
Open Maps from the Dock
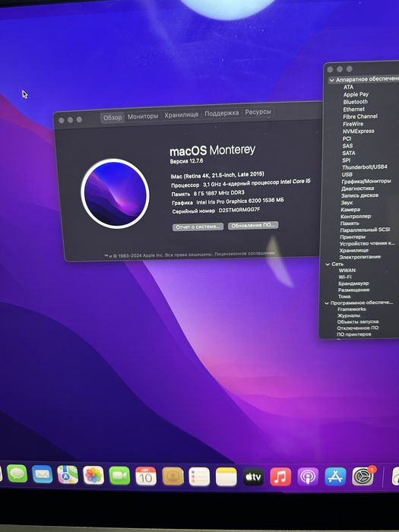pyautogui.click(x=68, y=474)
